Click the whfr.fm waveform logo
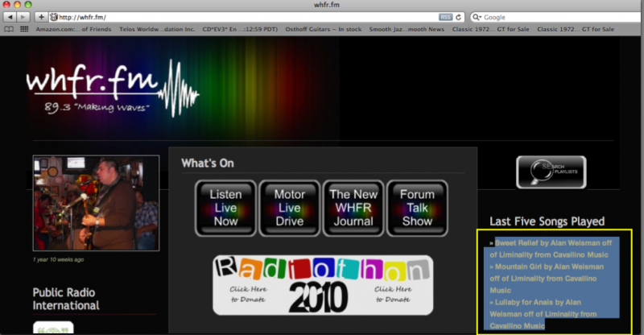644x335 pixels. tap(113, 89)
